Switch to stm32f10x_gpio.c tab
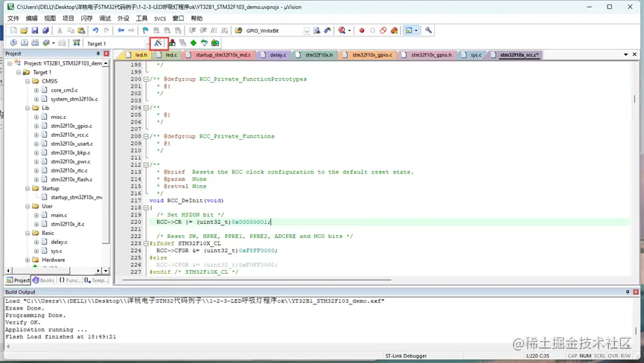Image resolution: width=644 pixels, height=363 pixels. pos(368,54)
